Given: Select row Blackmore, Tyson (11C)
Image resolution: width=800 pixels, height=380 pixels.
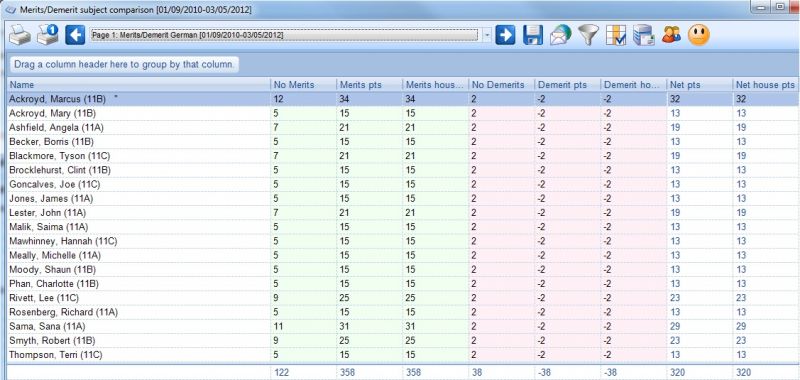Looking at the screenshot, I should point(403,156).
